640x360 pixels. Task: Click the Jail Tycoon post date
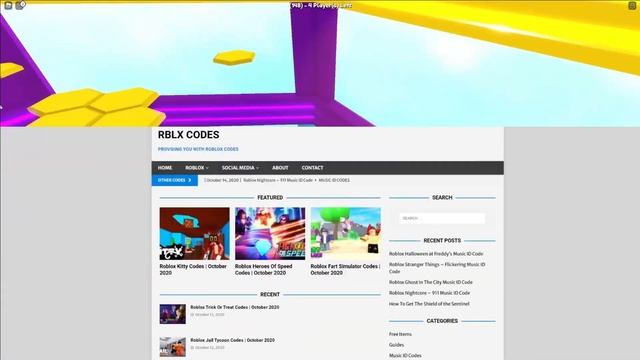[x=207, y=348]
